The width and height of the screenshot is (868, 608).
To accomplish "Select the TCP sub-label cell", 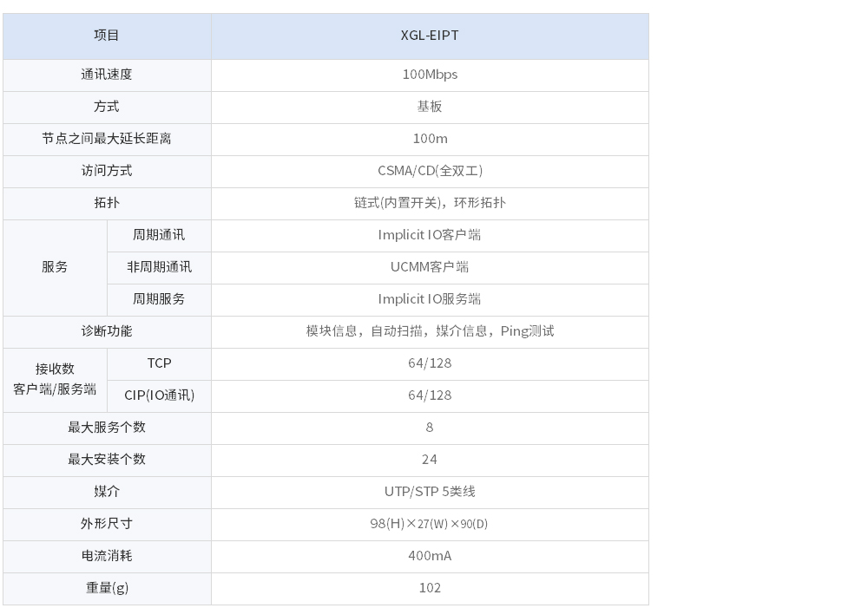I will 159,363.
